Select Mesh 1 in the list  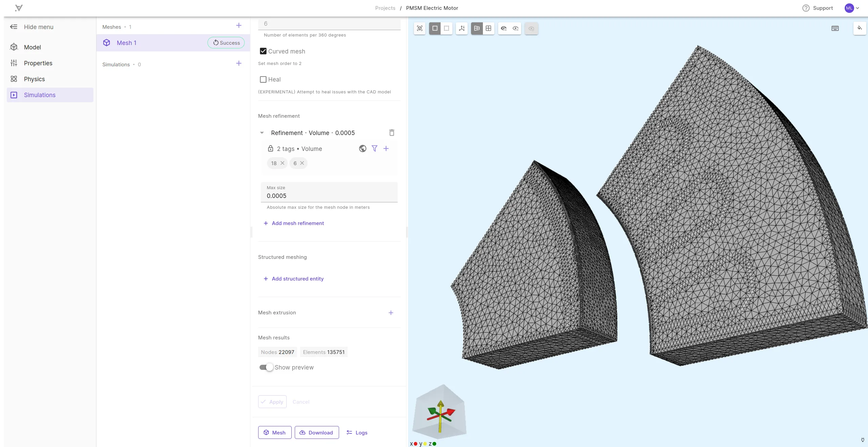[x=173, y=43]
